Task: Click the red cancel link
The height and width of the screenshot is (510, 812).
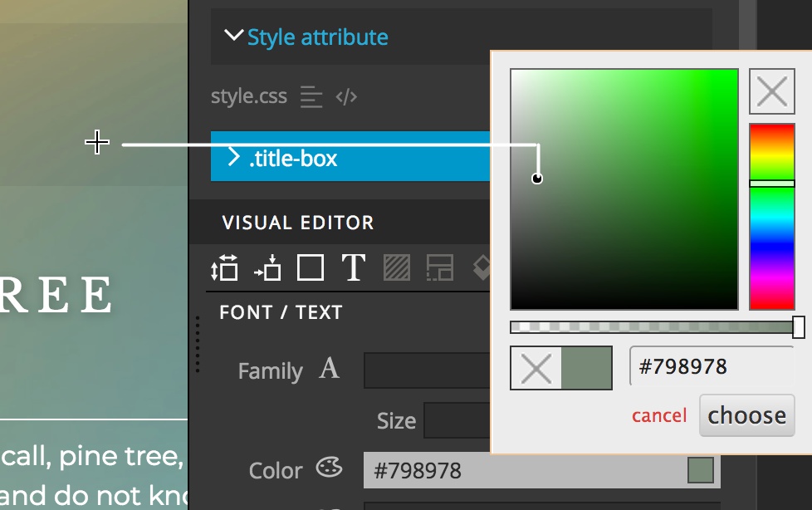Action: coord(659,415)
